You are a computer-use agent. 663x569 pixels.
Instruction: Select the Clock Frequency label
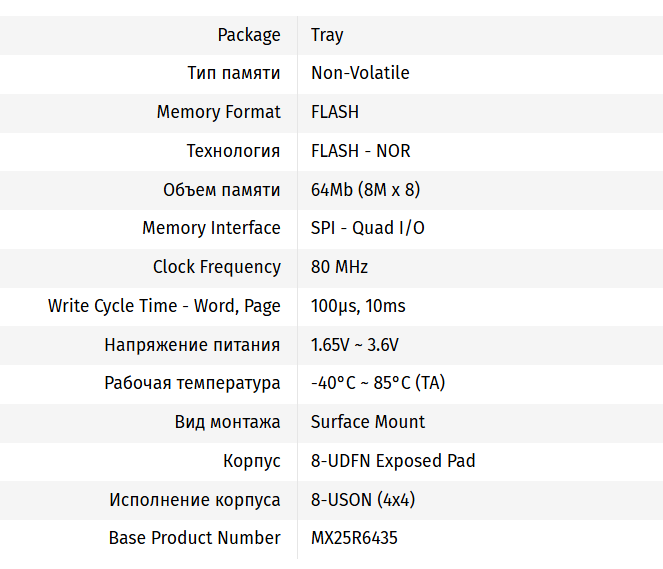[216, 267]
